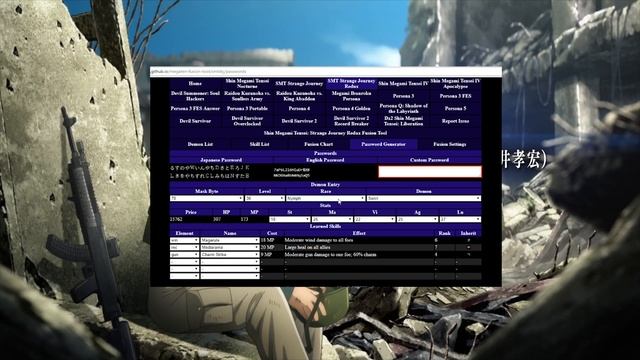Click 'Moderate wind damage to all foes' text
640x360 pixels.
pyautogui.click(x=319, y=240)
